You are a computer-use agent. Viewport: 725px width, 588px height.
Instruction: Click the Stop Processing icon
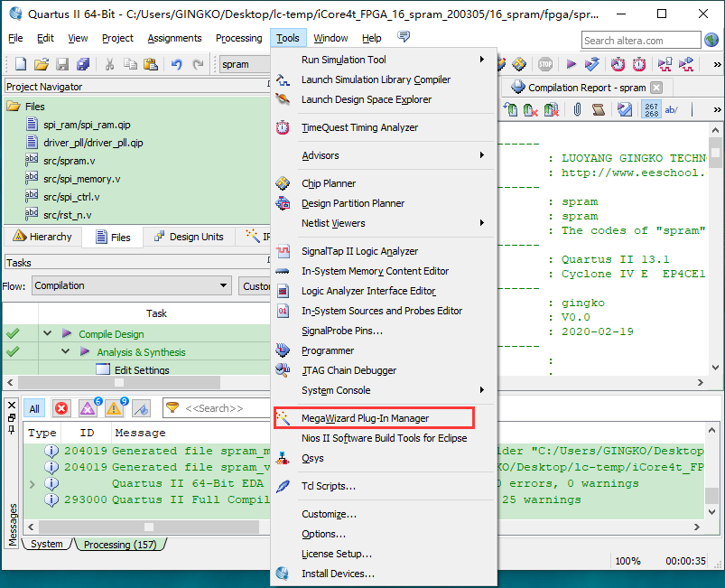point(545,64)
